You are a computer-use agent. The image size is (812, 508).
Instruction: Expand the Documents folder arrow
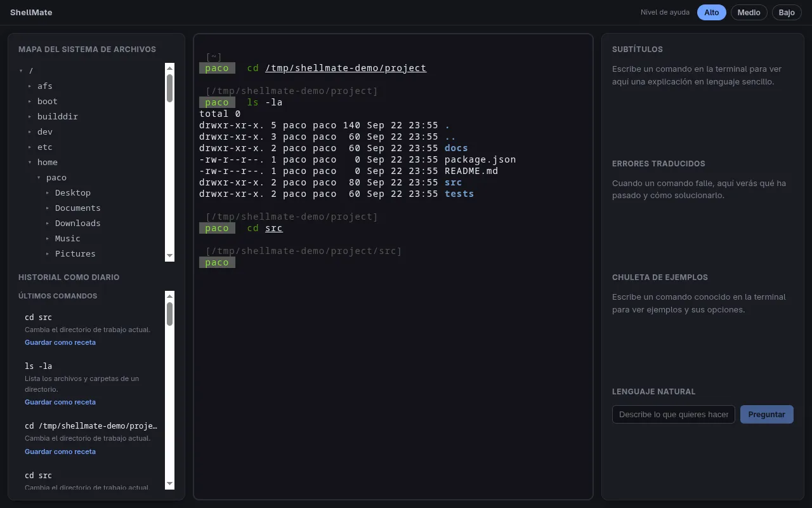pos(48,208)
